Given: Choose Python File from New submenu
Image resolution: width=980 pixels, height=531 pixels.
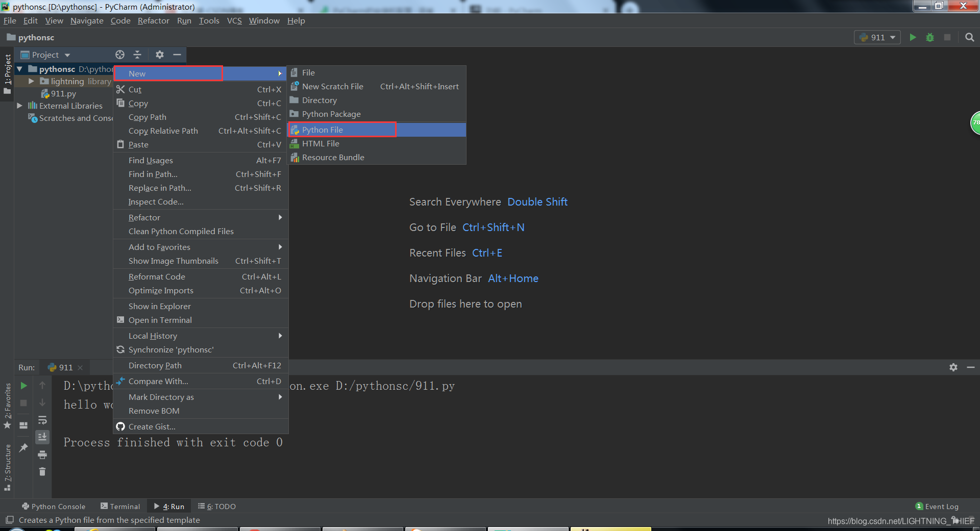Looking at the screenshot, I should point(377,130).
